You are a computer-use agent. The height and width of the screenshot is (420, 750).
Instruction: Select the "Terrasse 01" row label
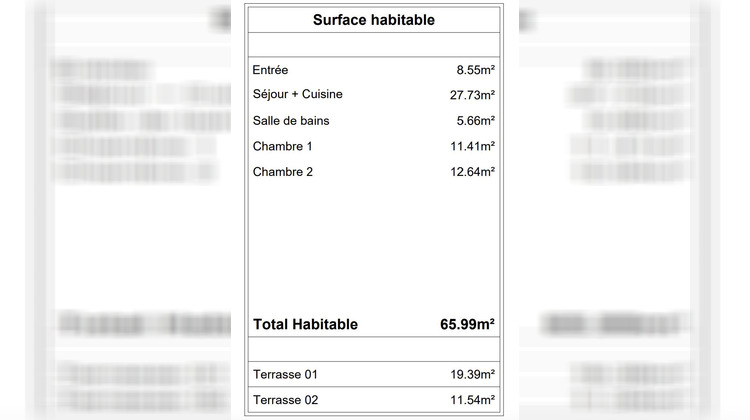(x=285, y=375)
